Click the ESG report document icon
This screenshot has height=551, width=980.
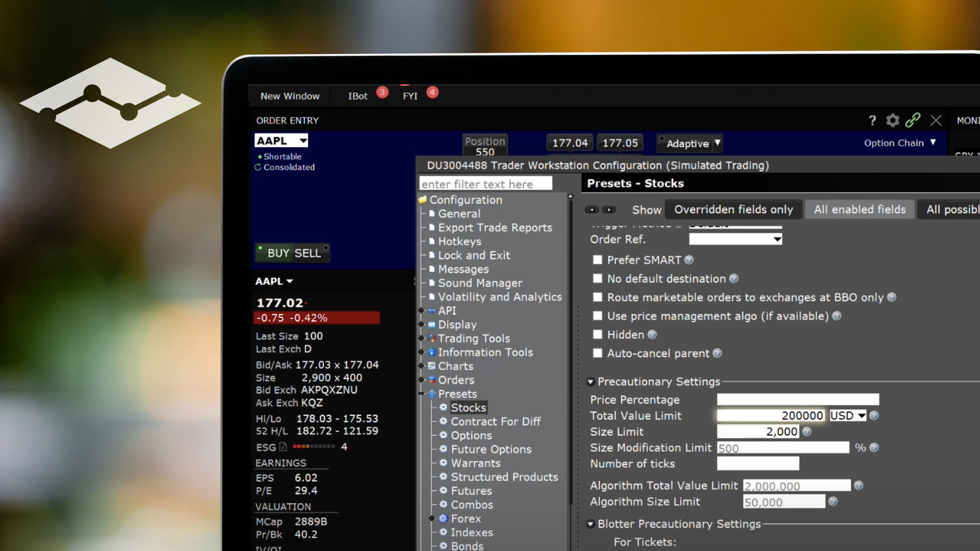pos(283,447)
